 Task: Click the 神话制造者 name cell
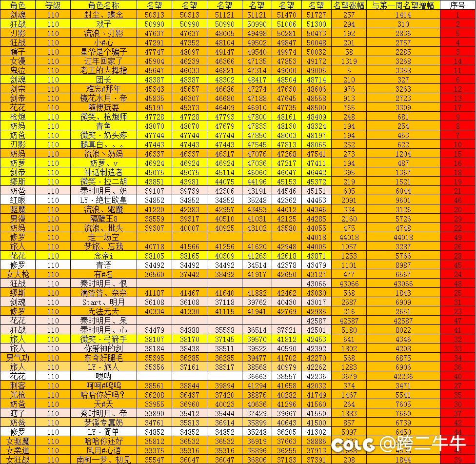click(x=103, y=172)
